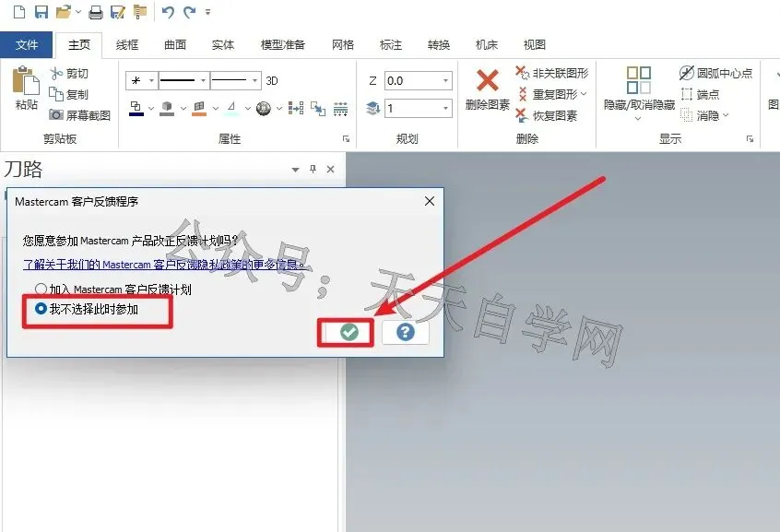Click the Save As icon with pencil
The height and width of the screenshot is (532, 780).
tap(118, 12)
